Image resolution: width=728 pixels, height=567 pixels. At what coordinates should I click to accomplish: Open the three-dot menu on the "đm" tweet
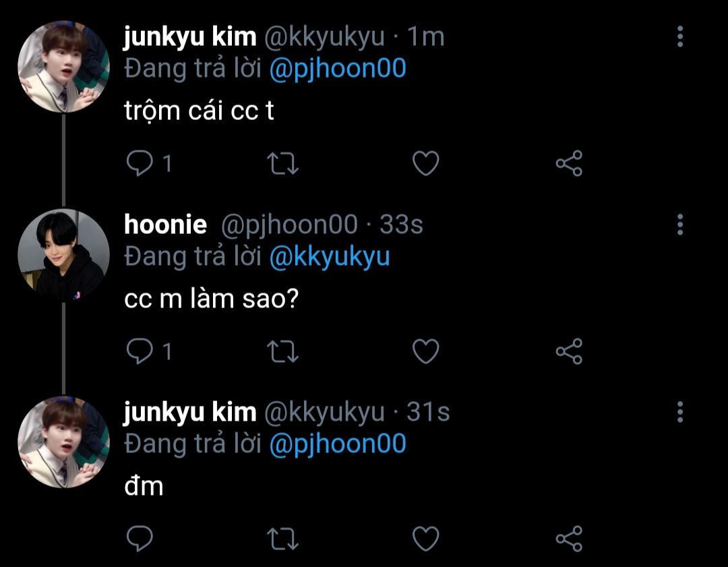(x=680, y=412)
